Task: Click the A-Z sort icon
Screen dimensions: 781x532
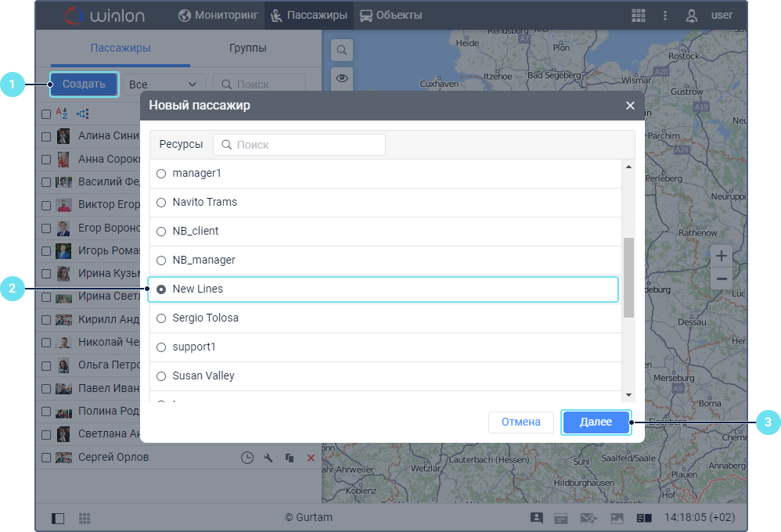Action: click(x=63, y=114)
